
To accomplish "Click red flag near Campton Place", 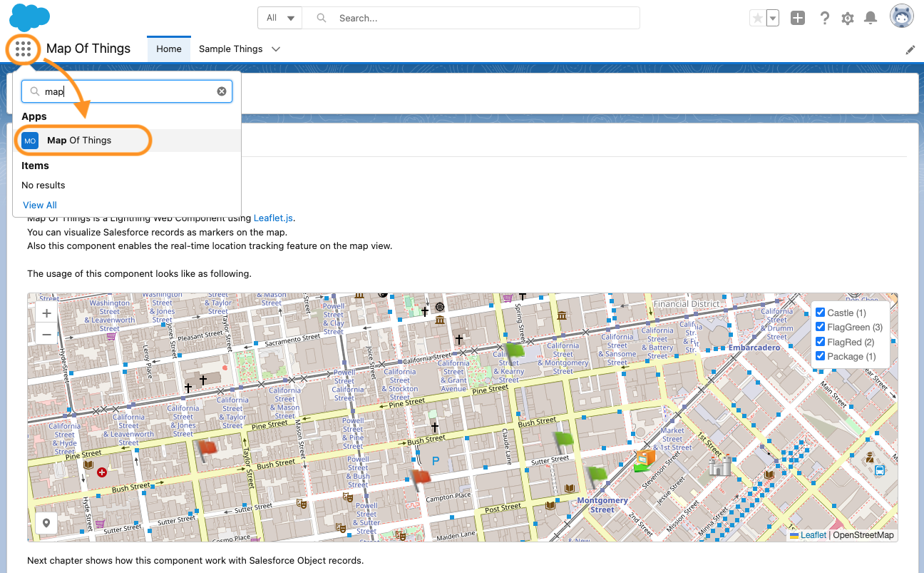I will click(x=420, y=479).
